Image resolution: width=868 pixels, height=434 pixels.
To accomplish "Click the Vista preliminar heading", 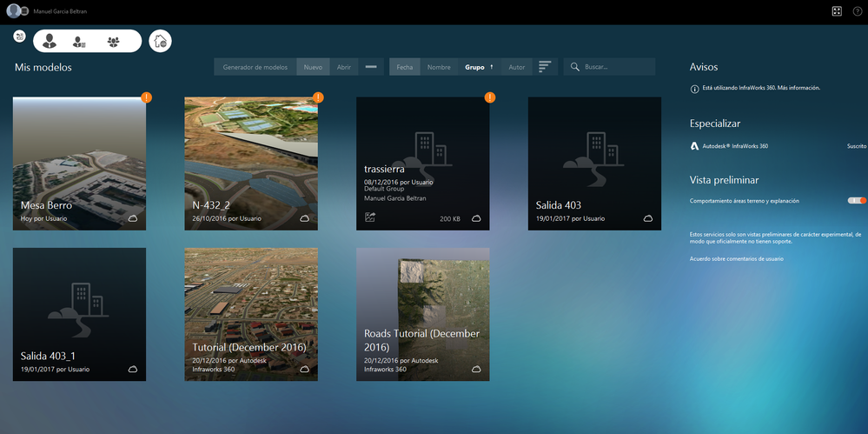I will tap(724, 180).
